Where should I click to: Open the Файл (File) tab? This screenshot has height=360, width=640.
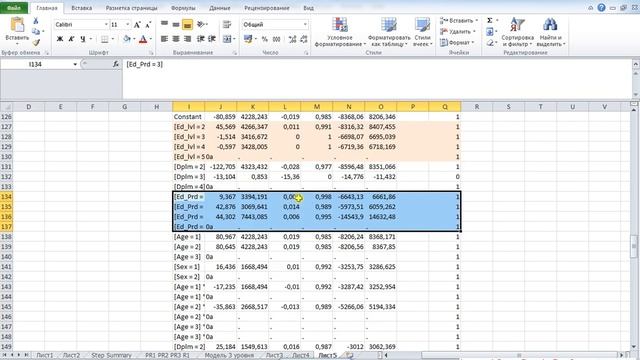pyautogui.click(x=14, y=8)
